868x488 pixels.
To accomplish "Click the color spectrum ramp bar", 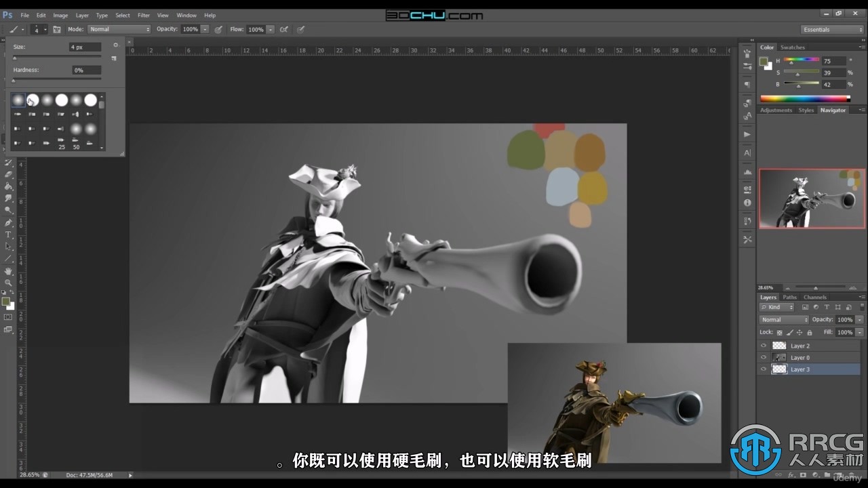I will coord(805,99).
